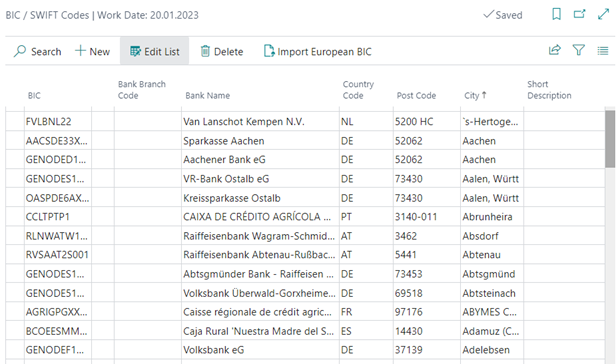Click city cell Adelebsen

click(492, 350)
